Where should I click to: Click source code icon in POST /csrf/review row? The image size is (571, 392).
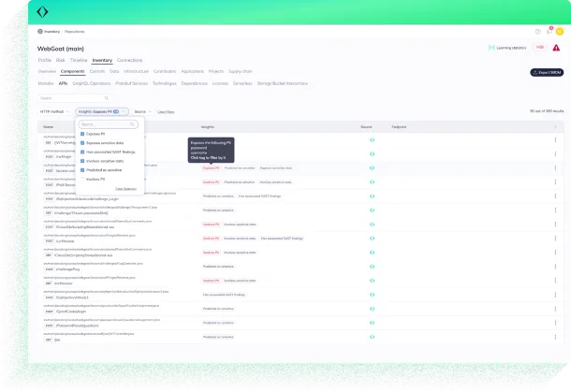(x=372, y=239)
